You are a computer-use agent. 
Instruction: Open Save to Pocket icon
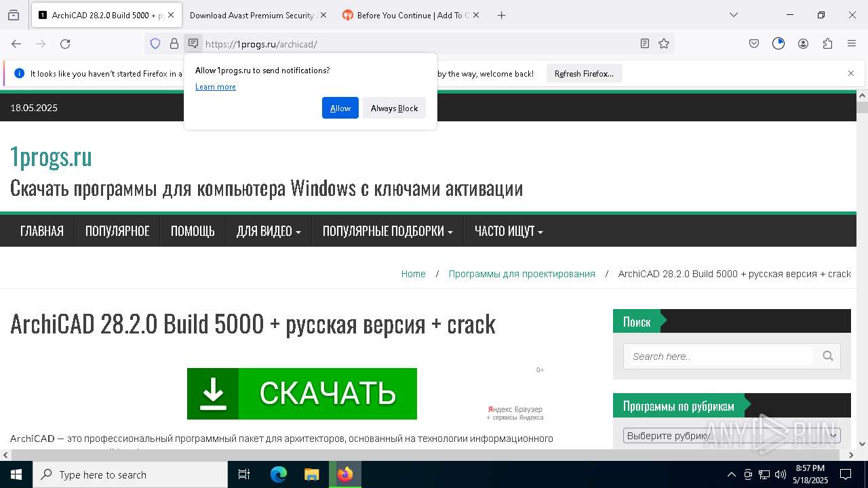754,43
